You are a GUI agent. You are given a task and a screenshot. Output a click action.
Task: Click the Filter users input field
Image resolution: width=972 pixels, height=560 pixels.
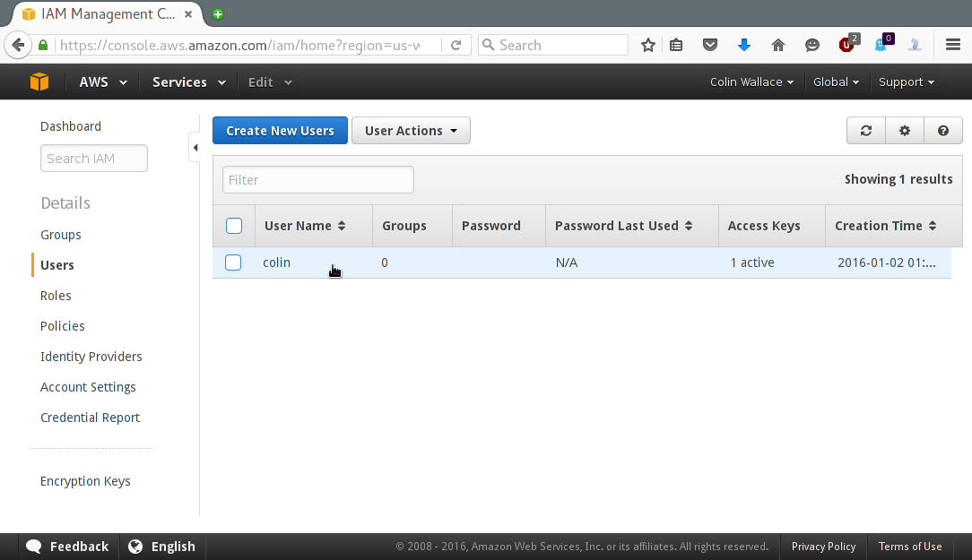click(318, 179)
